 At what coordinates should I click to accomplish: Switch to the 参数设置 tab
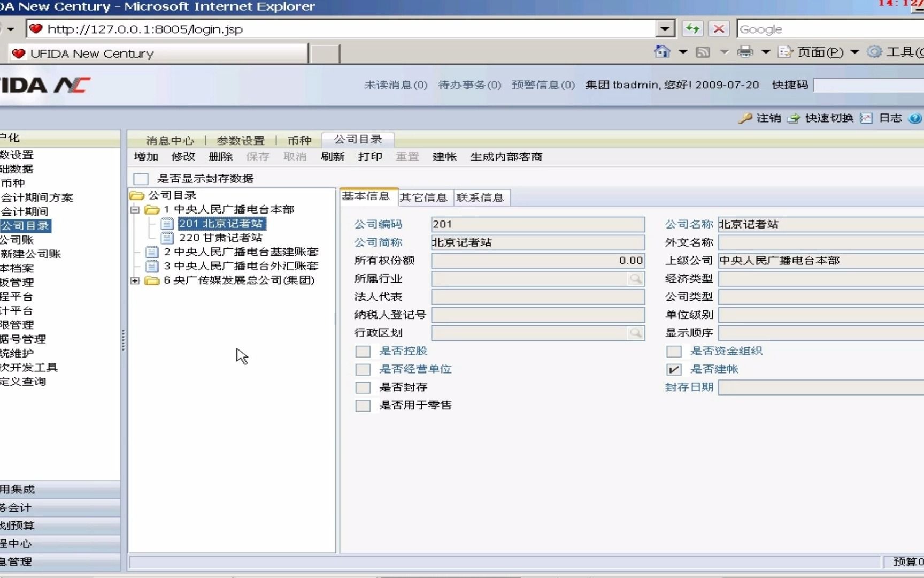tap(241, 141)
